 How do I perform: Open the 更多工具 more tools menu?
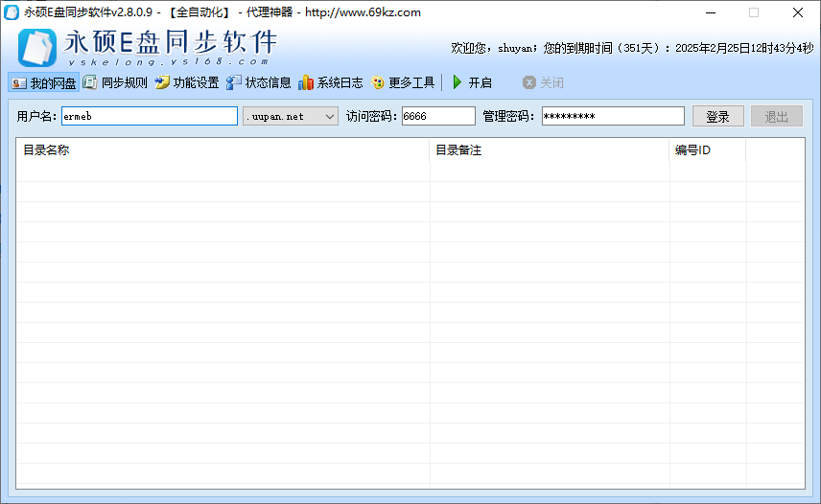(403, 83)
